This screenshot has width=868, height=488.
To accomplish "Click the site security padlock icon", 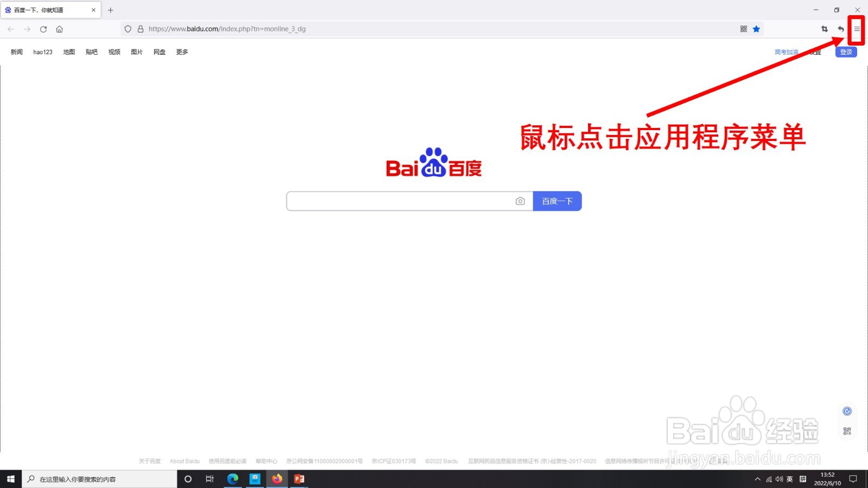I will click(x=141, y=29).
